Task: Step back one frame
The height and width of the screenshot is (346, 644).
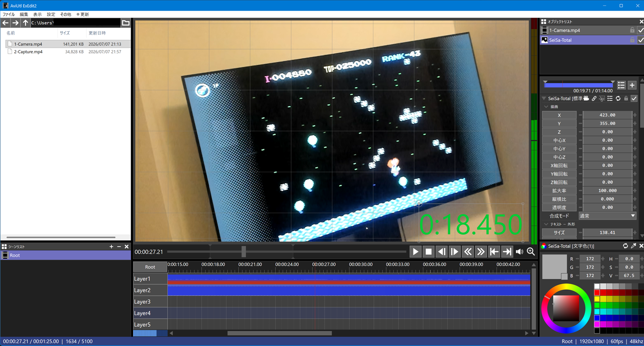Action: coord(442,252)
